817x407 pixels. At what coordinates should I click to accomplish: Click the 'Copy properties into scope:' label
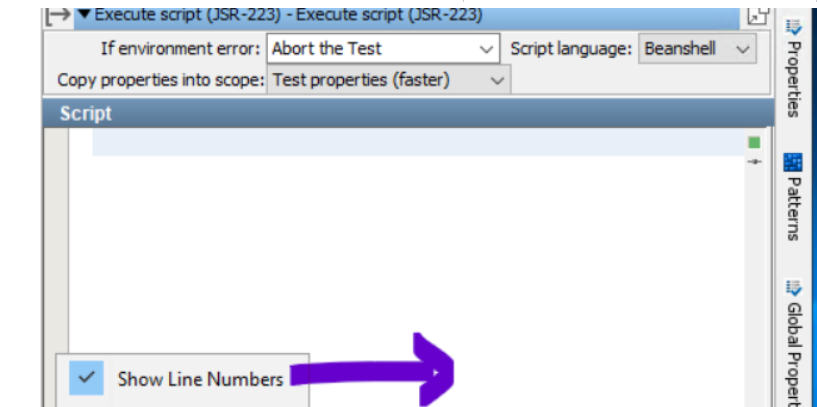pyautogui.click(x=160, y=80)
